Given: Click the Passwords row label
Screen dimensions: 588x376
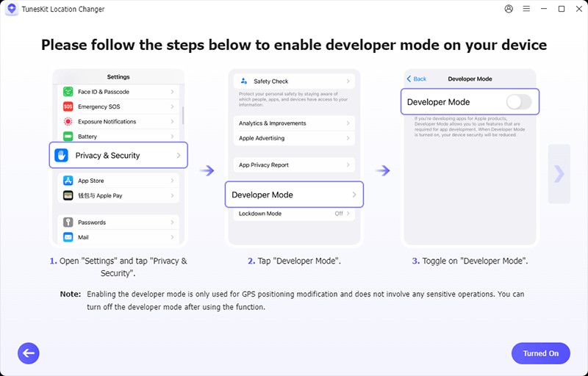Looking at the screenshot, I should click(92, 223).
